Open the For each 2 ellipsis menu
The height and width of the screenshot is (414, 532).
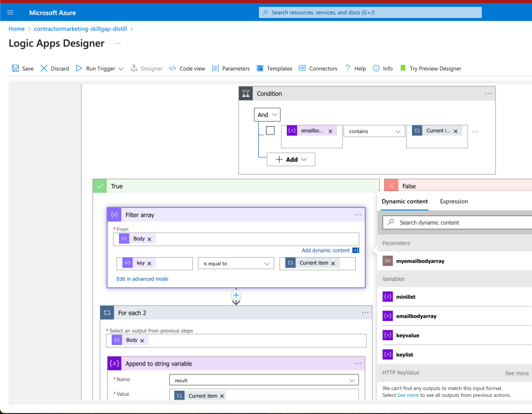point(365,313)
